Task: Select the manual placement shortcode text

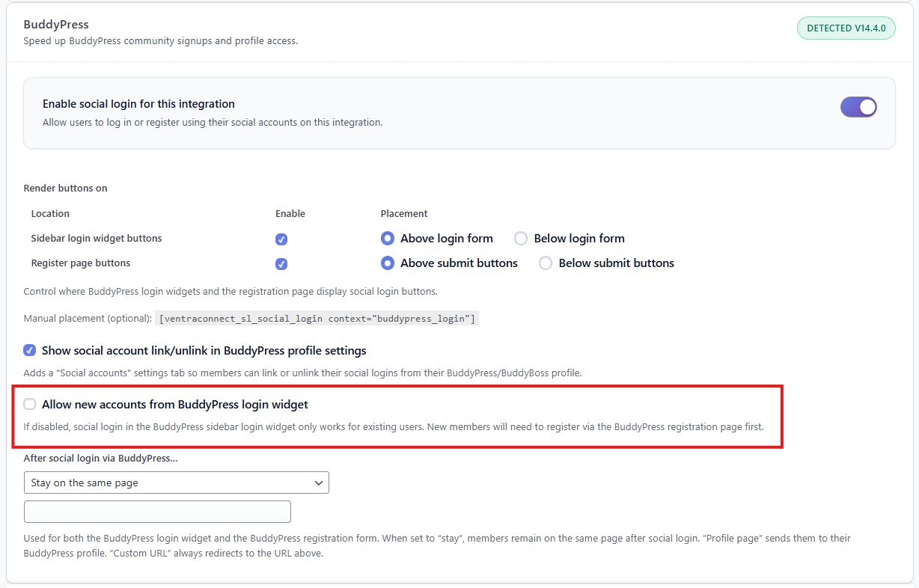Action: tap(317, 318)
